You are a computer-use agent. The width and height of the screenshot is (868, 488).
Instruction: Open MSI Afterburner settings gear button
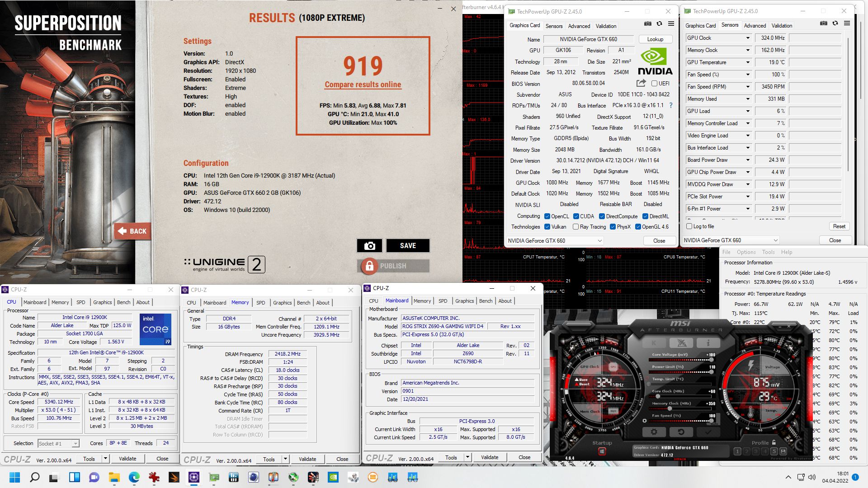pos(654,432)
